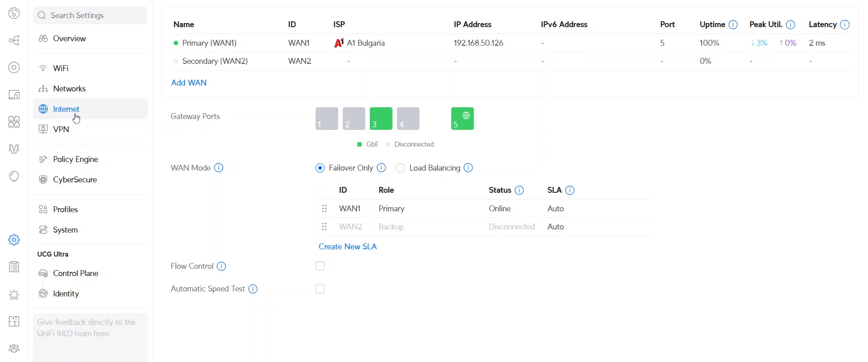Click the drag handle for WAN1 row

point(324,209)
